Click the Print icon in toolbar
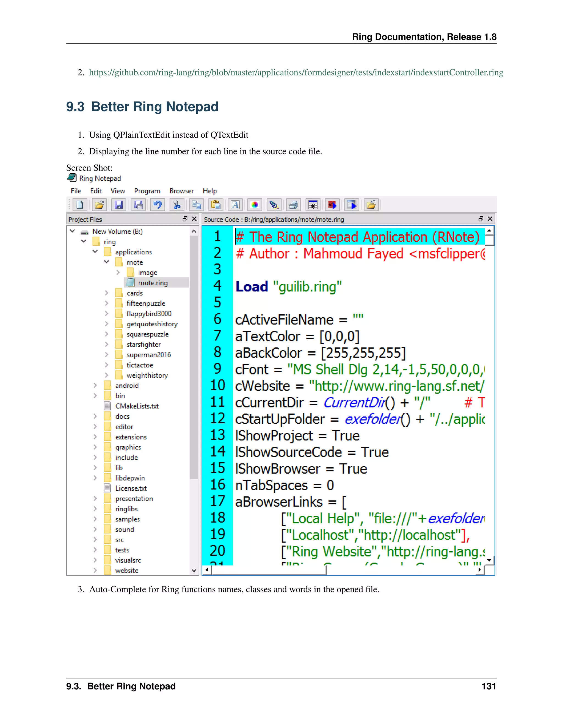 [293, 205]
